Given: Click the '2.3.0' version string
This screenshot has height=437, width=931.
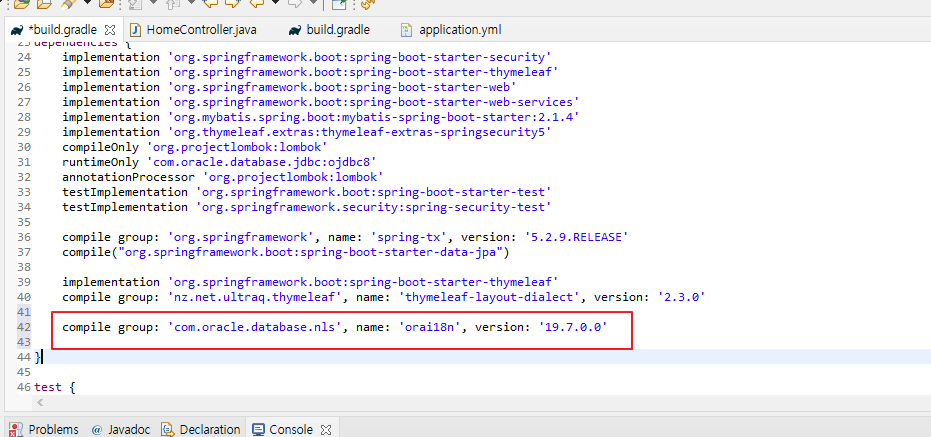Looking at the screenshot, I should coord(680,297).
